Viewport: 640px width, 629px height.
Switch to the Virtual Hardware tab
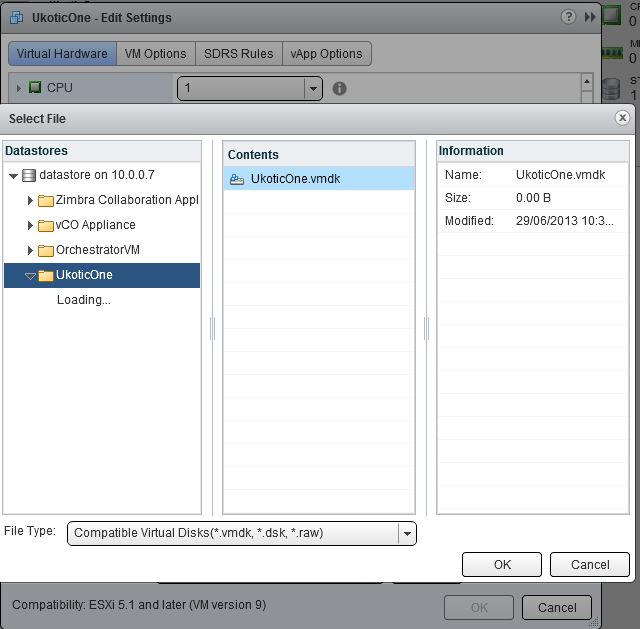62,53
